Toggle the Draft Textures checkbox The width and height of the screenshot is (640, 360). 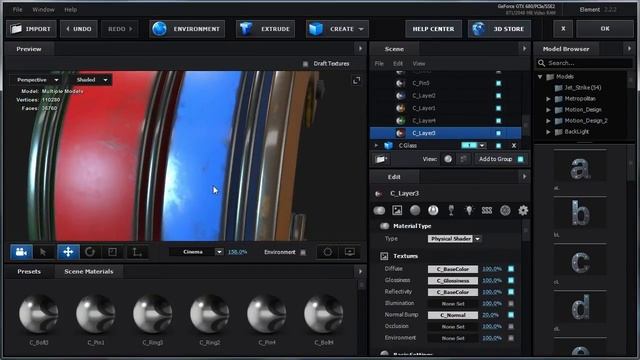[305, 64]
